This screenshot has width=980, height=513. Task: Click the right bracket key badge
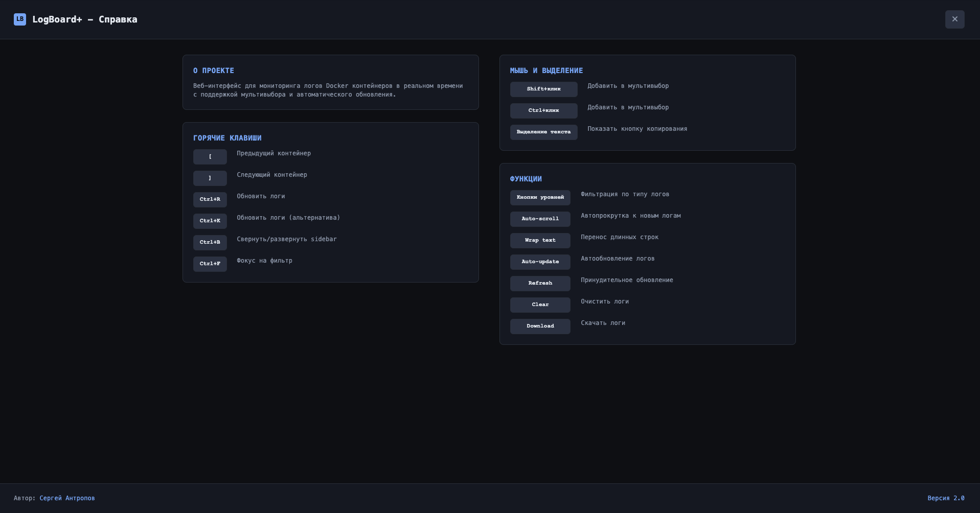pos(210,178)
